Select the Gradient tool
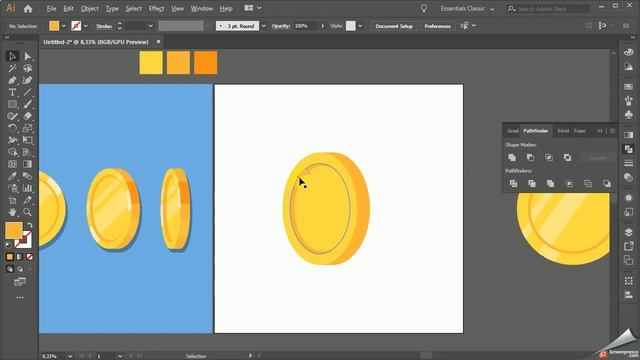Screen dimensions: 640x360 (27, 164)
